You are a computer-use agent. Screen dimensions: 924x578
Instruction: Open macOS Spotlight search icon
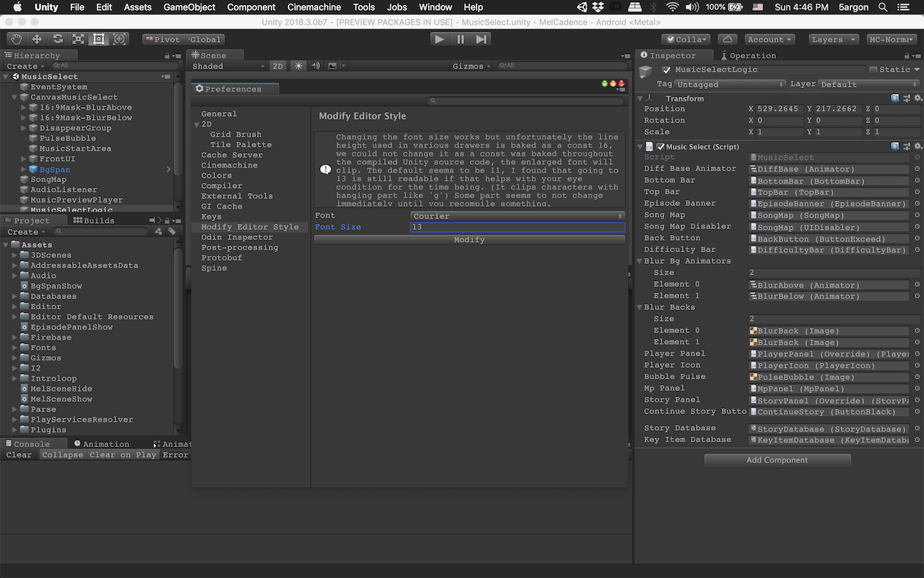tap(884, 7)
